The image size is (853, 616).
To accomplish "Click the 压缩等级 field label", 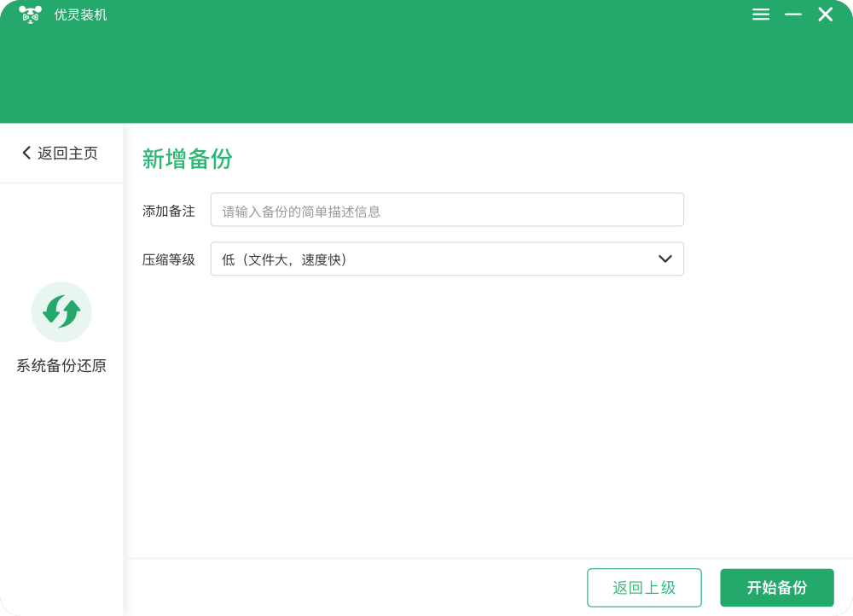I will coord(169,260).
